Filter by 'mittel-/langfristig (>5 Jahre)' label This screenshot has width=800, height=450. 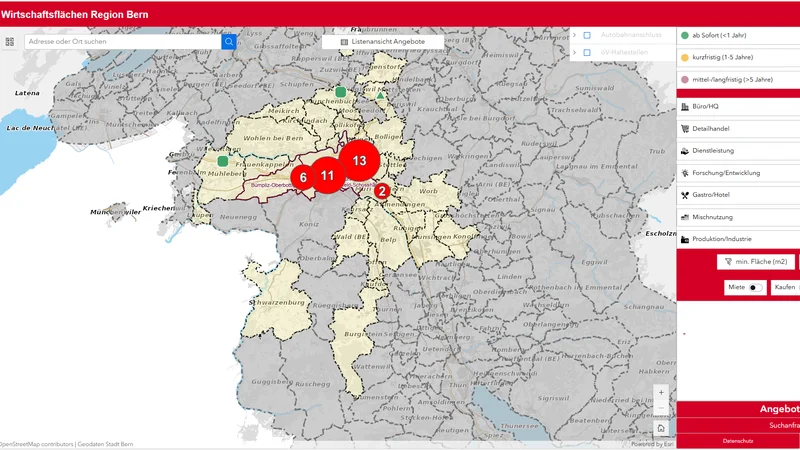click(x=733, y=80)
